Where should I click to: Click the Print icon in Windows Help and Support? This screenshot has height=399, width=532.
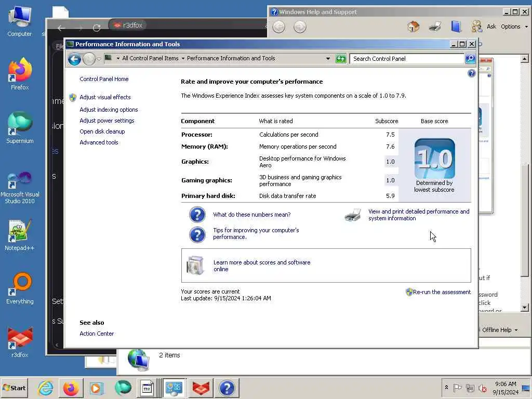[435, 26]
